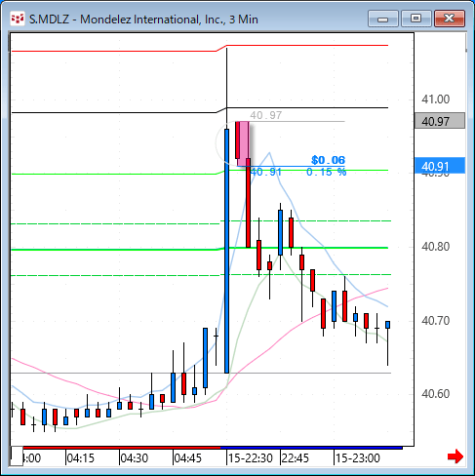Viewport: 475px width, 476px height.
Task: Click the blue session bar above time axis
Action: point(311,448)
